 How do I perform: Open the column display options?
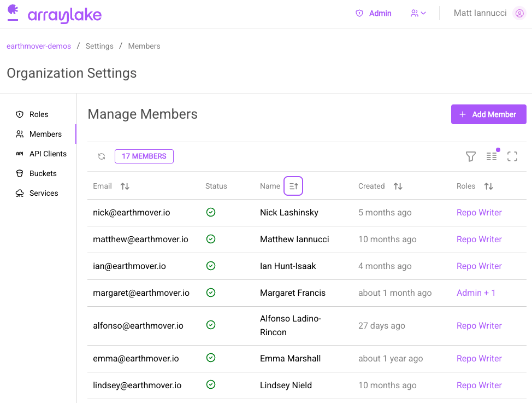pos(492,156)
